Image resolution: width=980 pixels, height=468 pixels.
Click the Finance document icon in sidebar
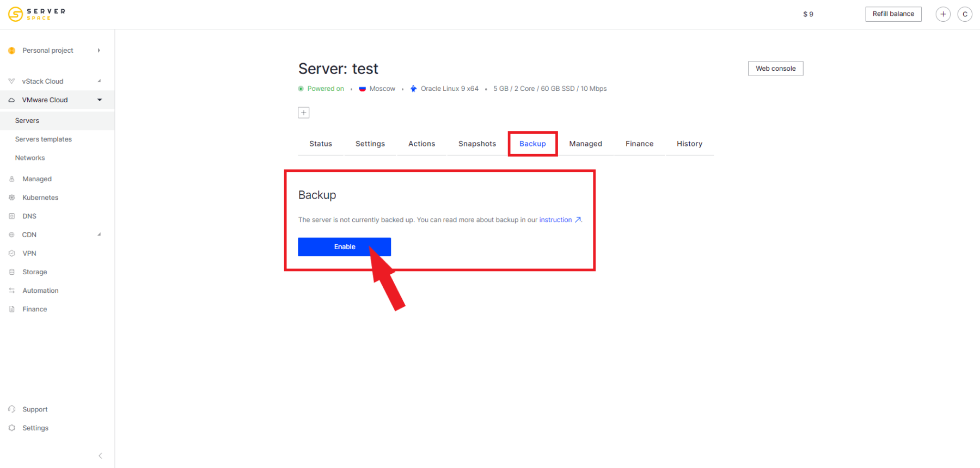click(11, 309)
